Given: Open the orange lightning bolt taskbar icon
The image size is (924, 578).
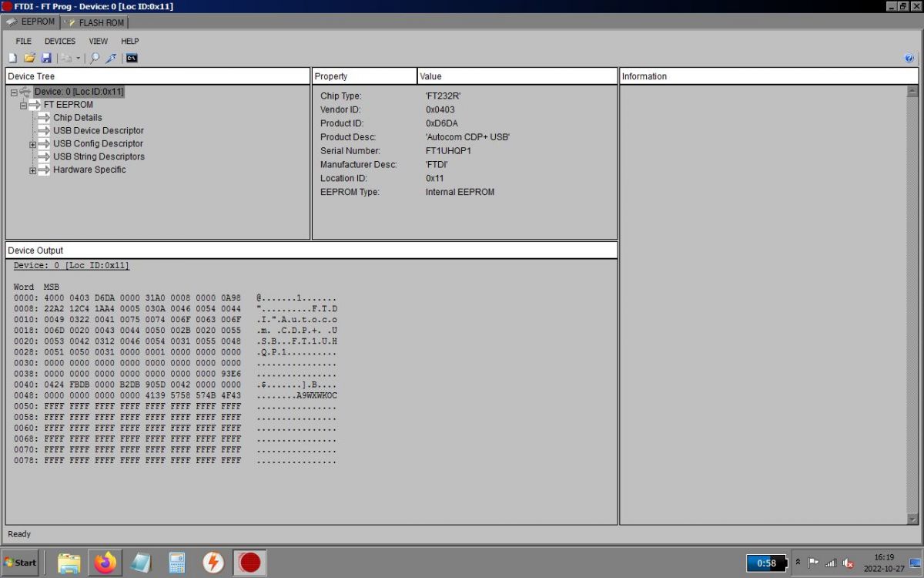Looking at the screenshot, I should tap(213, 563).
